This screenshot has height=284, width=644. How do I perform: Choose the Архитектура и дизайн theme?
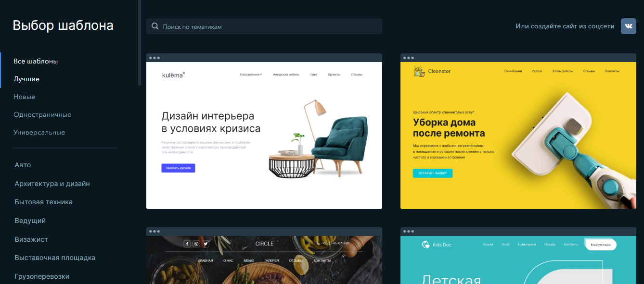pos(52,184)
